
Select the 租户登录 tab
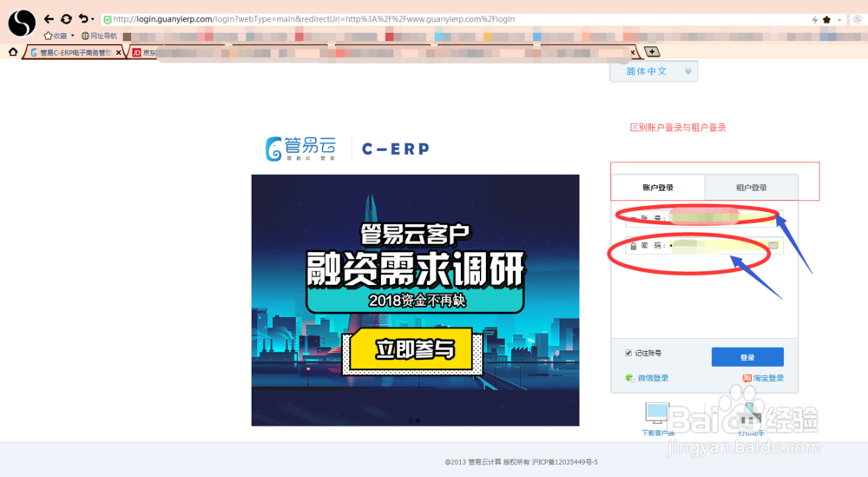click(x=751, y=188)
